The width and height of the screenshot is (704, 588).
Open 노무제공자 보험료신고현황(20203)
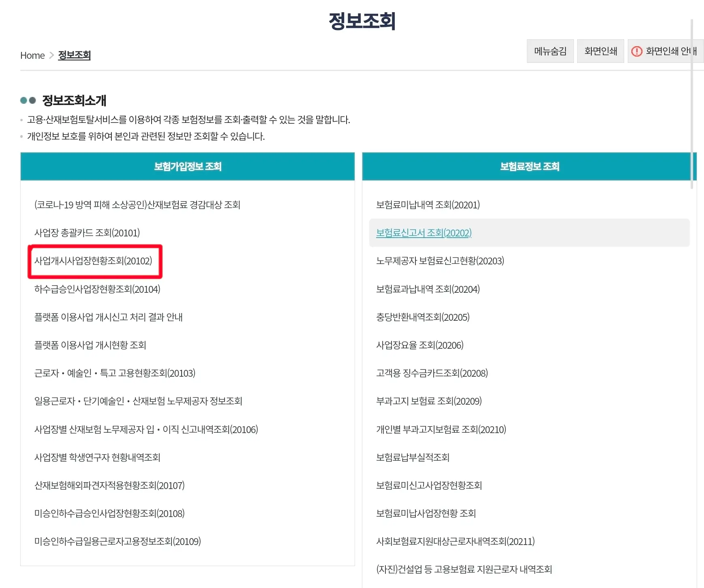click(x=440, y=261)
